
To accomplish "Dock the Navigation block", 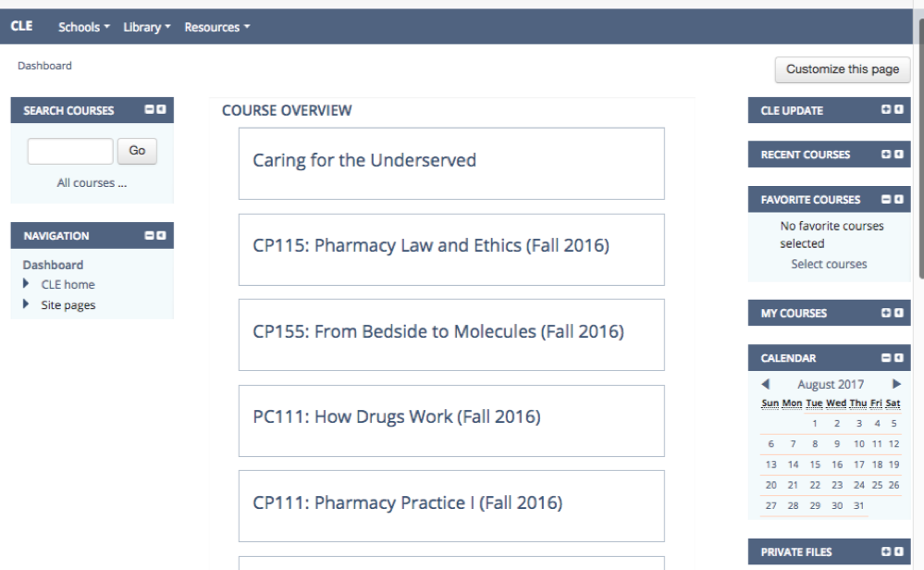I will click(162, 236).
